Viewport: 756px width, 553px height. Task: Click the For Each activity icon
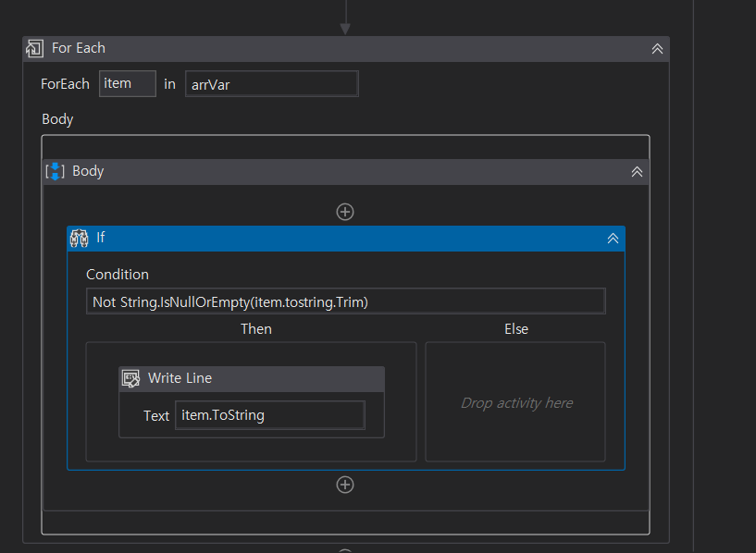click(x=35, y=48)
